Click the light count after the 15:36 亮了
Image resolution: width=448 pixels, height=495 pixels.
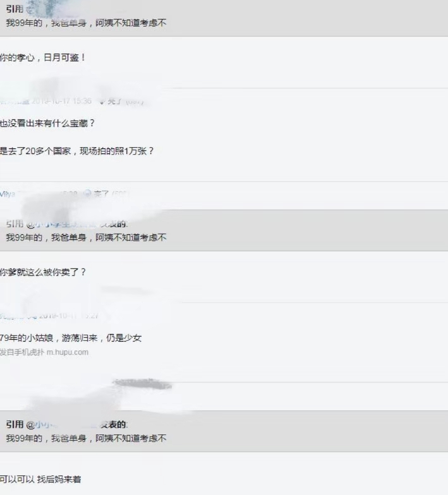click(x=135, y=101)
